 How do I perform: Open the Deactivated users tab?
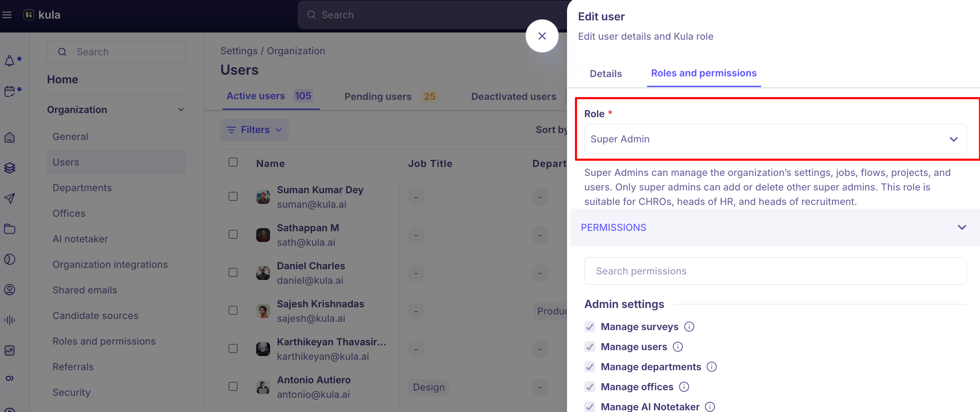coord(513,97)
